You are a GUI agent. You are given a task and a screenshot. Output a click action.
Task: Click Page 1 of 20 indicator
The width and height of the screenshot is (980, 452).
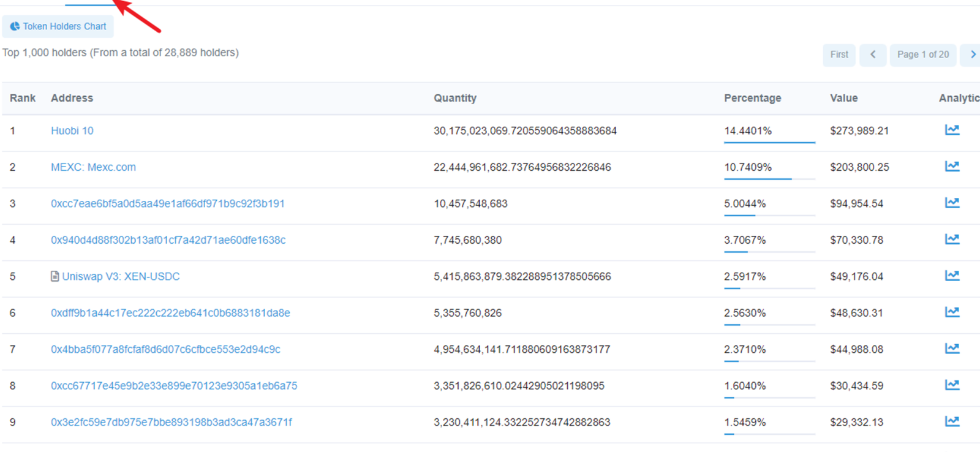pyautogui.click(x=923, y=55)
